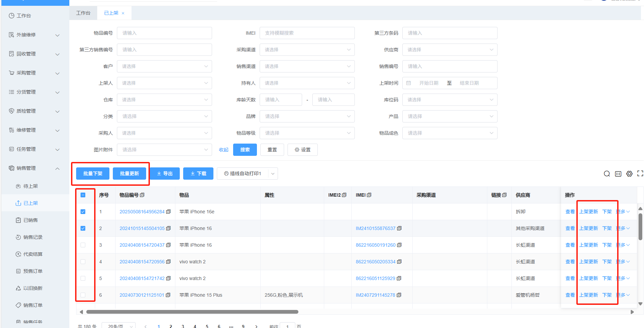Open the 插线自动打印1 dropdown arrow
Screen dimensions: 644x328
click(x=273, y=174)
